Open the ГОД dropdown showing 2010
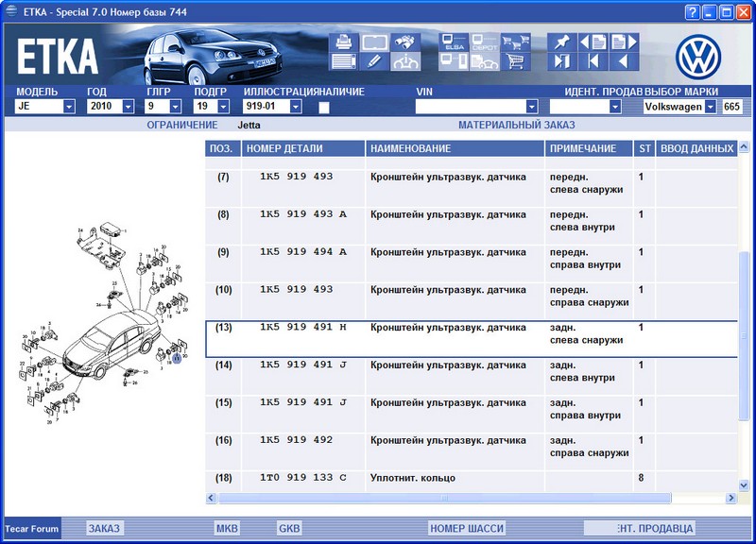The width and height of the screenshot is (756, 544). pos(130,107)
